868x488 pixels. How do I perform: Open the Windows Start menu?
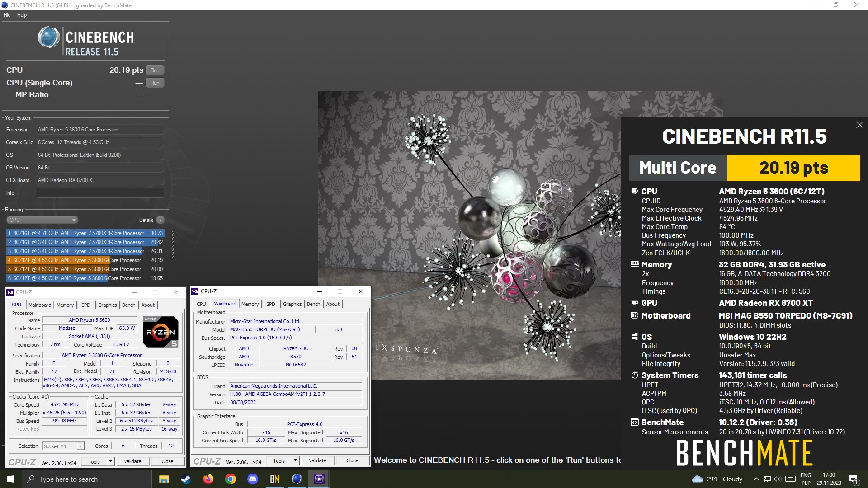point(11,479)
